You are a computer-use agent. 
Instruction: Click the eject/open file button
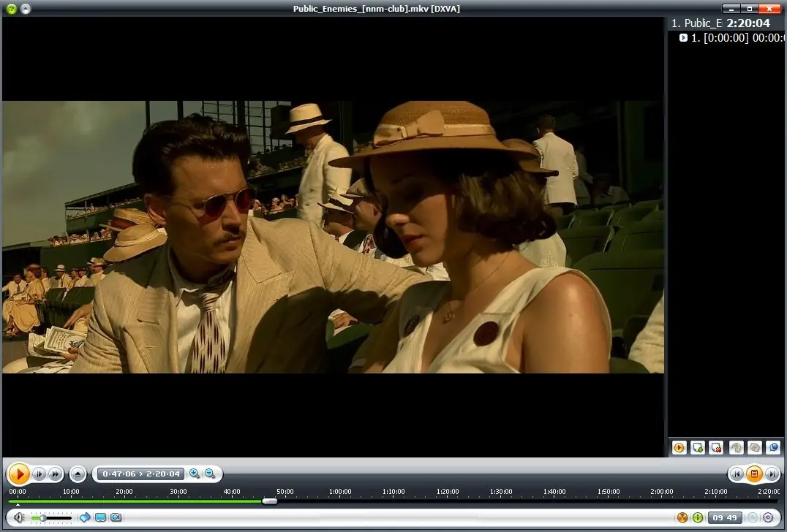coord(79,474)
